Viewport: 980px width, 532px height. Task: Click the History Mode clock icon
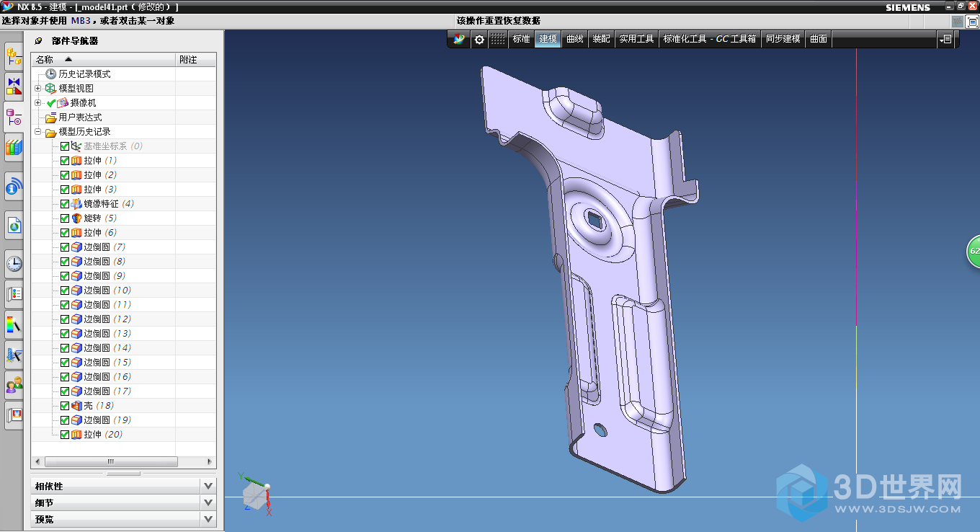point(50,74)
